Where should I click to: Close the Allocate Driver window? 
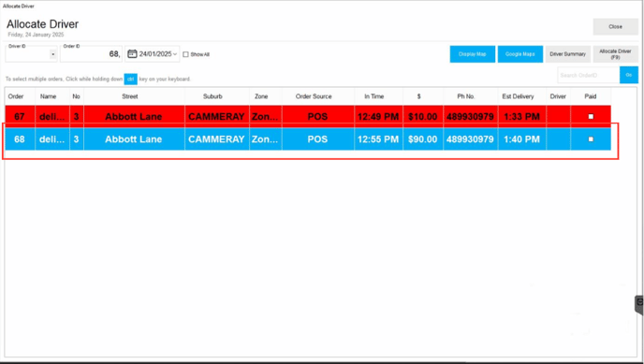coord(615,27)
